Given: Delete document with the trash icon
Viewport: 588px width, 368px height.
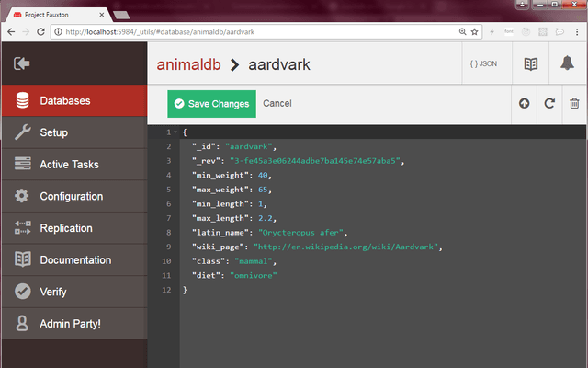Looking at the screenshot, I should click(574, 103).
